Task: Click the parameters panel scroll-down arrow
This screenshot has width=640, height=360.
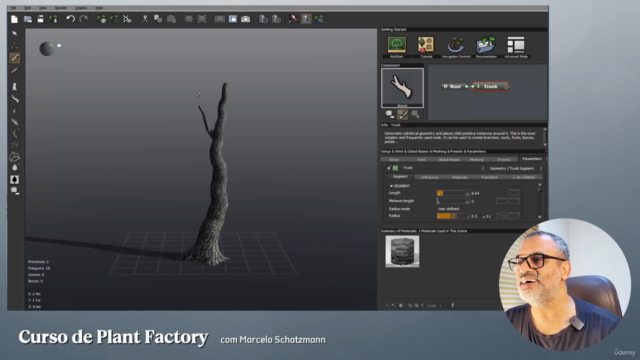Action: click(x=540, y=217)
